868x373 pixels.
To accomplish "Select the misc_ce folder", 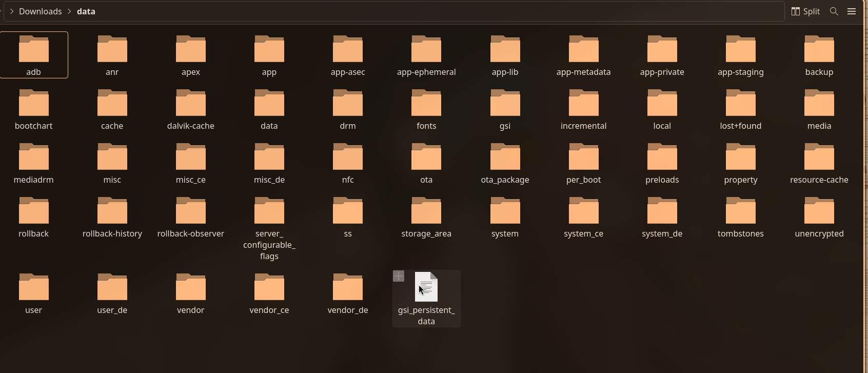I will 191,163.
